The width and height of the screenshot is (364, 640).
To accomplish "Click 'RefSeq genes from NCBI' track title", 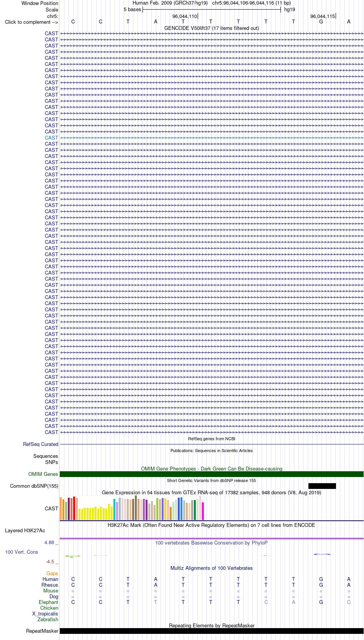I will (x=212, y=439).
